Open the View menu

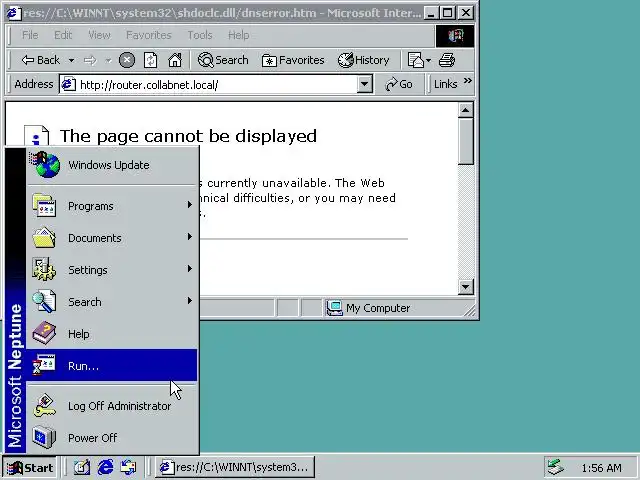click(x=99, y=35)
